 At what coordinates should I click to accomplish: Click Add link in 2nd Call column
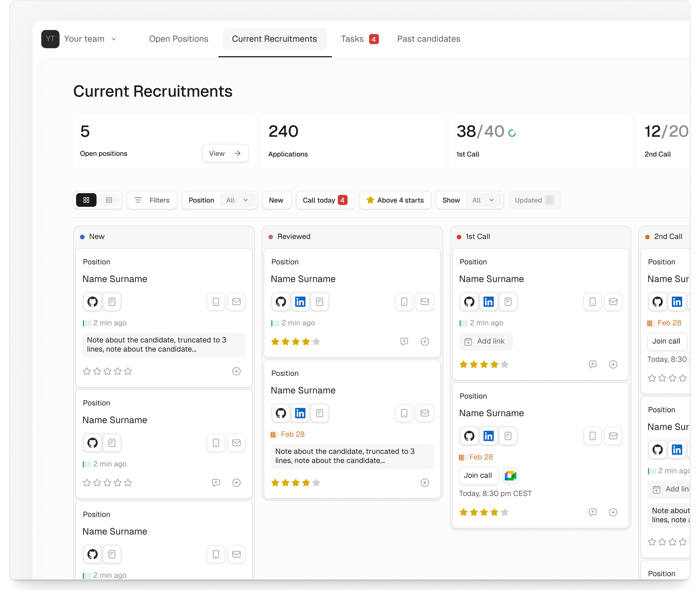[x=669, y=489]
